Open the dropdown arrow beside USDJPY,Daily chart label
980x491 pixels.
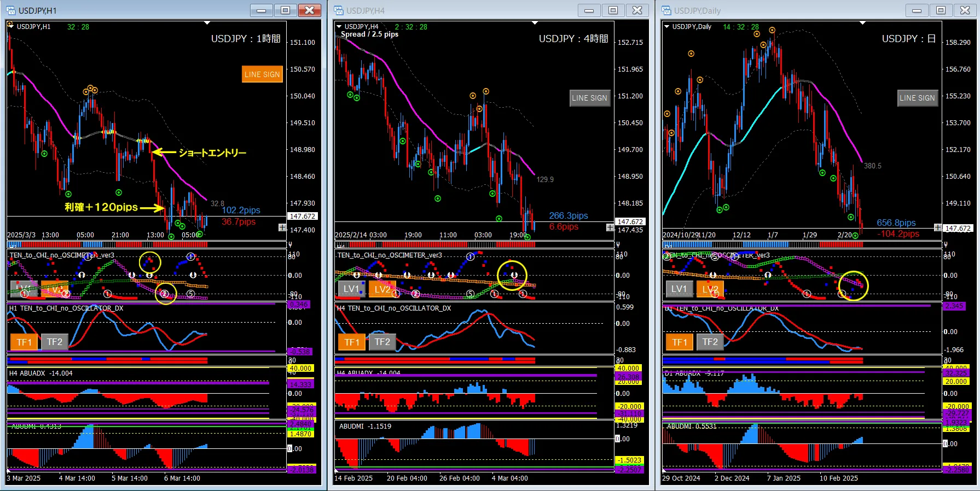(x=666, y=26)
